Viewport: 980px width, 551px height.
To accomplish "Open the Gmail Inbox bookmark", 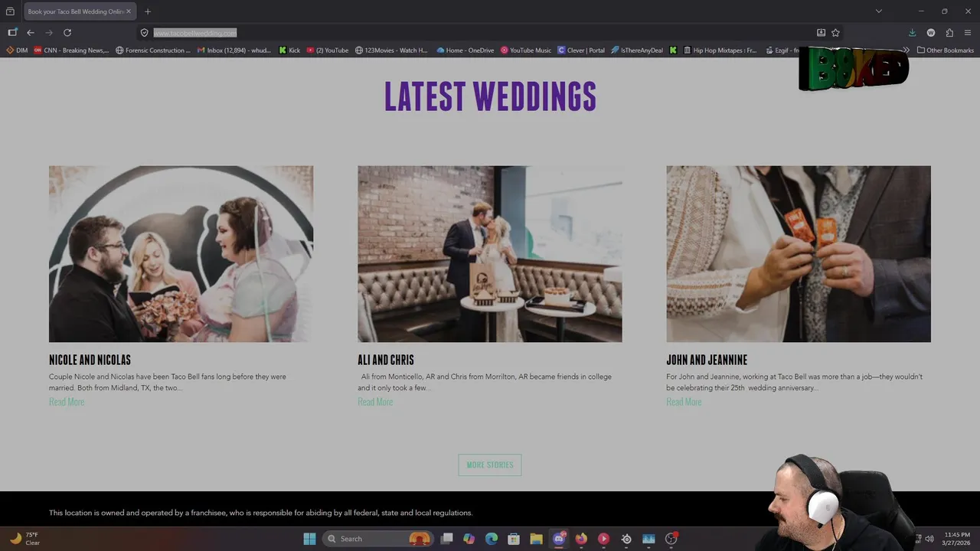I will [234, 51].
